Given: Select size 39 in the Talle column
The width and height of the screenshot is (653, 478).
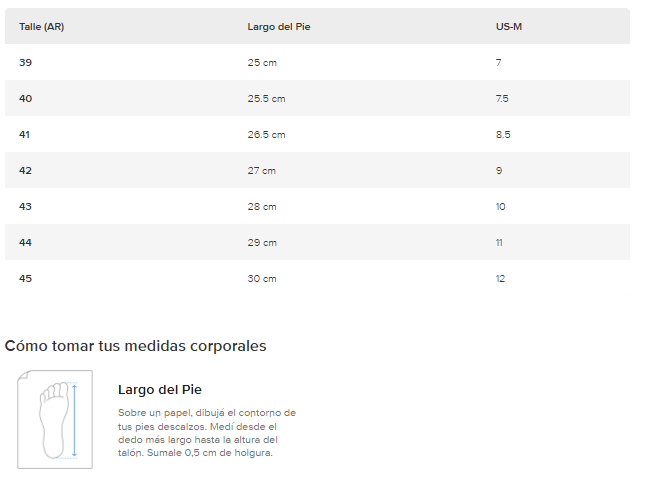Looking at the screenshot, I should pyautogui.click(x=25, y=62).
